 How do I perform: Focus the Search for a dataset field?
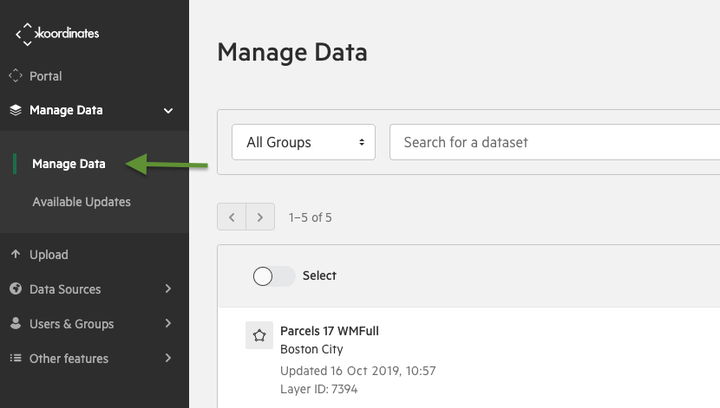pos(555,142)
